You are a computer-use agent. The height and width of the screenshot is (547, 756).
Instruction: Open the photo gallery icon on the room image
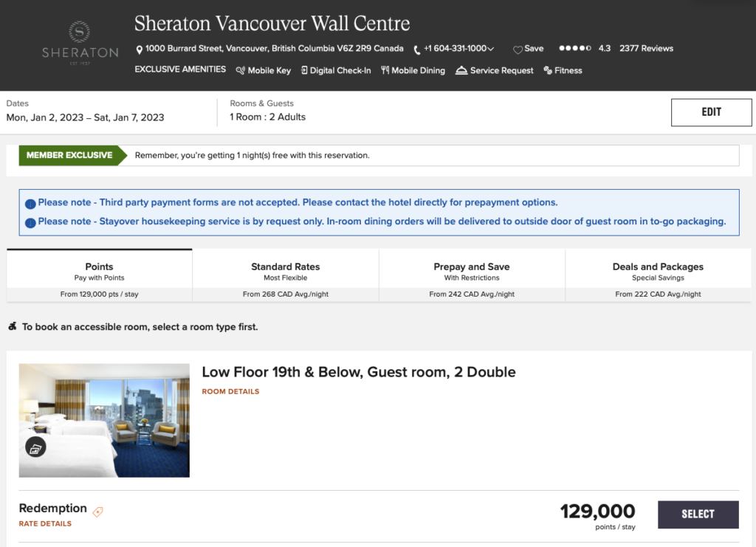tap(35, 447)
